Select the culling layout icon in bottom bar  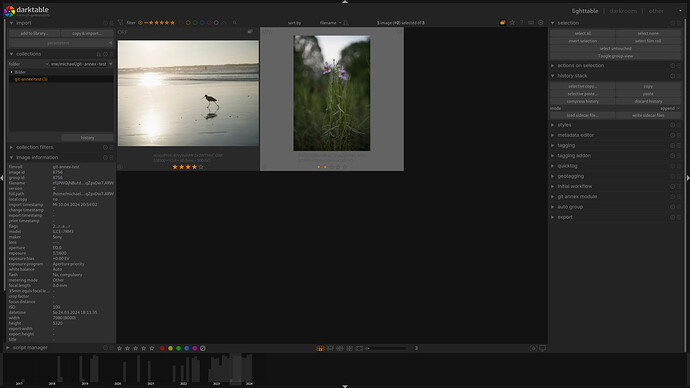coord(340,348)
